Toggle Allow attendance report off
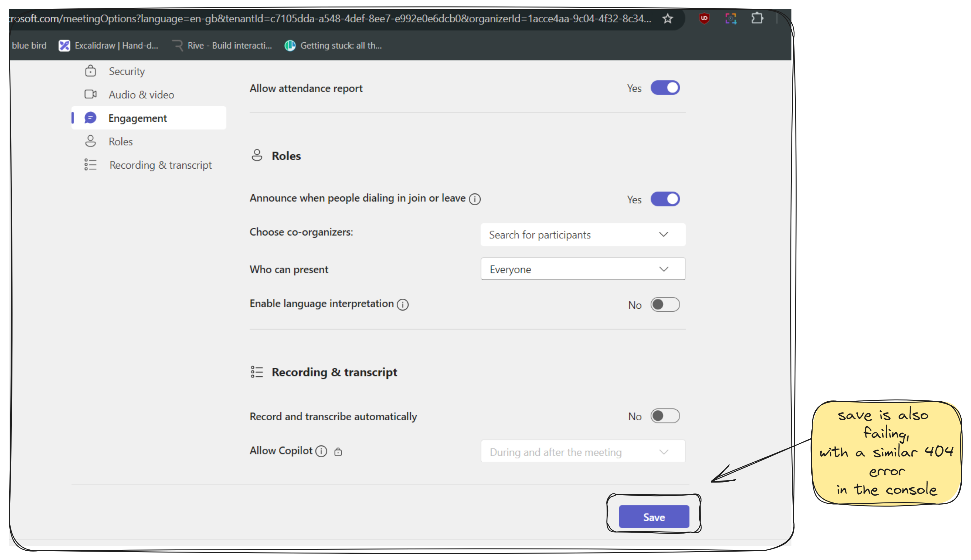This screenshot has height=560, width=971. tap(665, 88)
